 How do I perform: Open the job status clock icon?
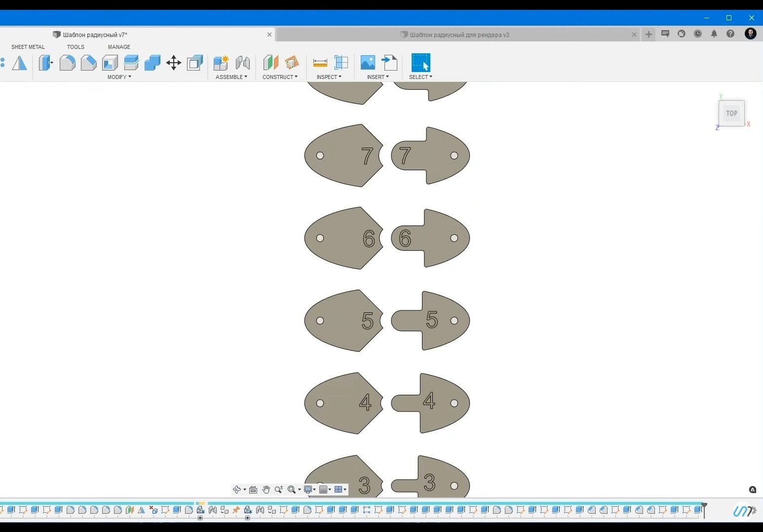tap(698, 34)
